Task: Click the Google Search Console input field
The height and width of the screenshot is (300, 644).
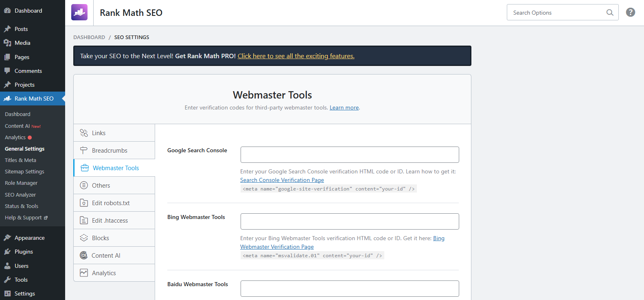Action: (x=350, y=155)
